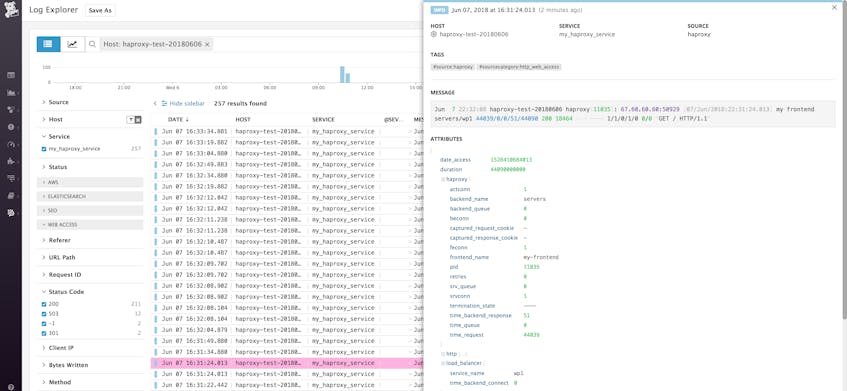This screenshot has height=391, width=847.
Task: Open Logs icon in left navigation
Action: click(x=11, y=213)
